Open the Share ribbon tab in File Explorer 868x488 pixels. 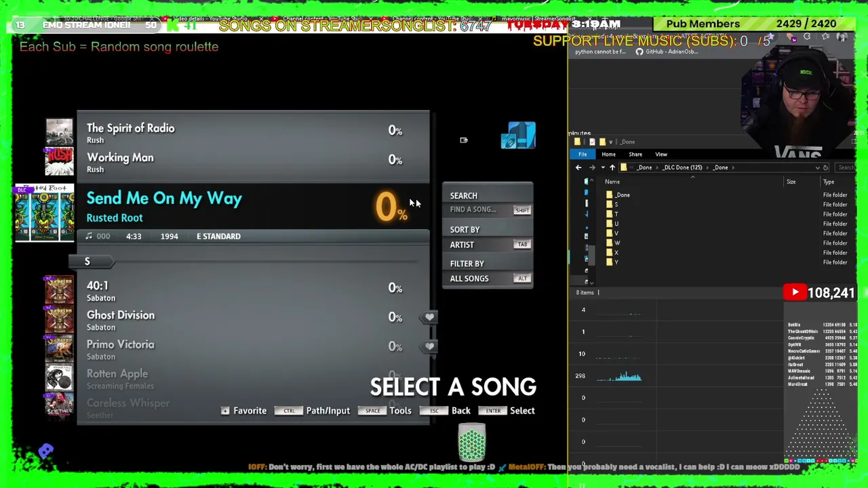point(635,155)
